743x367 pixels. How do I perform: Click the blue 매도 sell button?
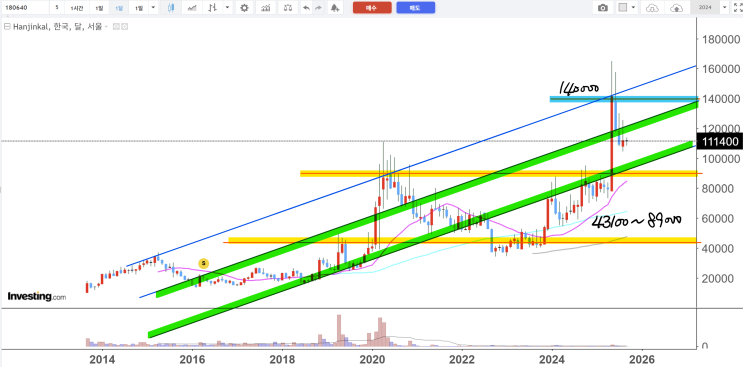point(416,8)
